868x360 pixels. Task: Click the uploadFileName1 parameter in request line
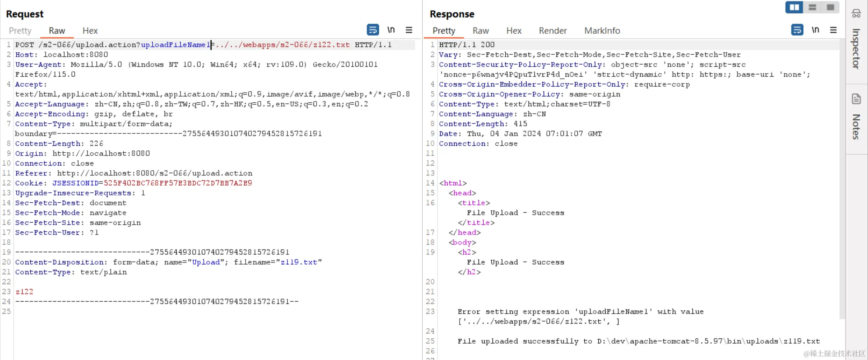175,45
